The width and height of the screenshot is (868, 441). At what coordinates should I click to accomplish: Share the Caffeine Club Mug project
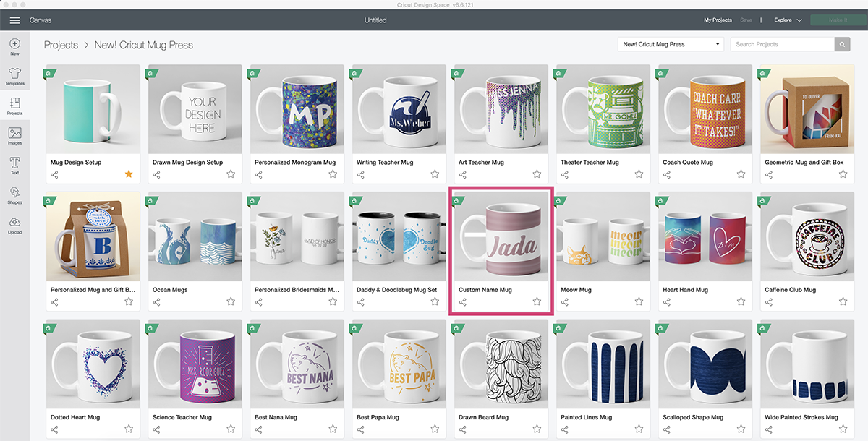(768, 301)
